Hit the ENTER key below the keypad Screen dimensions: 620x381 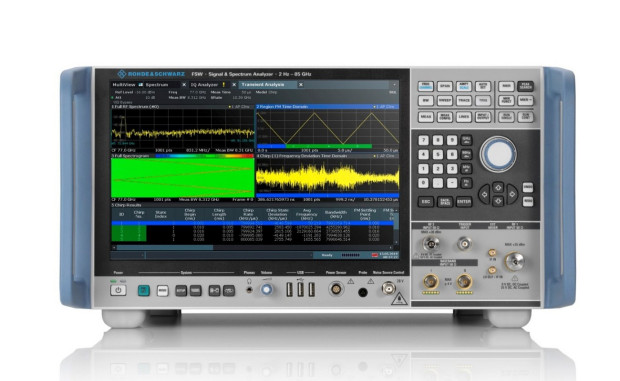464,202
